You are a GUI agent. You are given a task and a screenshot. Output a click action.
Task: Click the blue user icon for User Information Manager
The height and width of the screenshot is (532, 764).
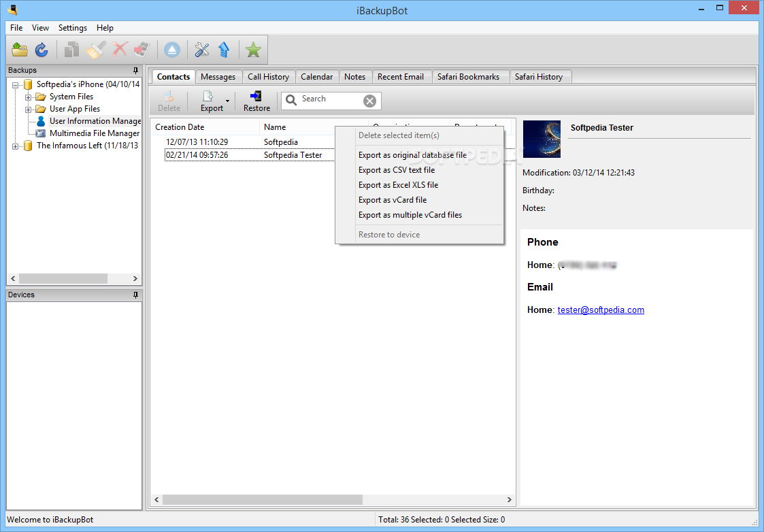pos(41,121)
